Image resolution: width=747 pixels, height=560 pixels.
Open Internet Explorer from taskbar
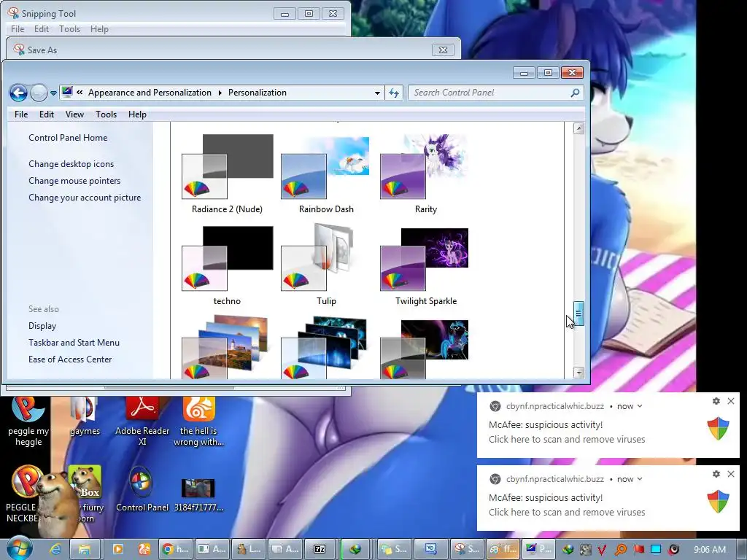(x=55, y=549)
